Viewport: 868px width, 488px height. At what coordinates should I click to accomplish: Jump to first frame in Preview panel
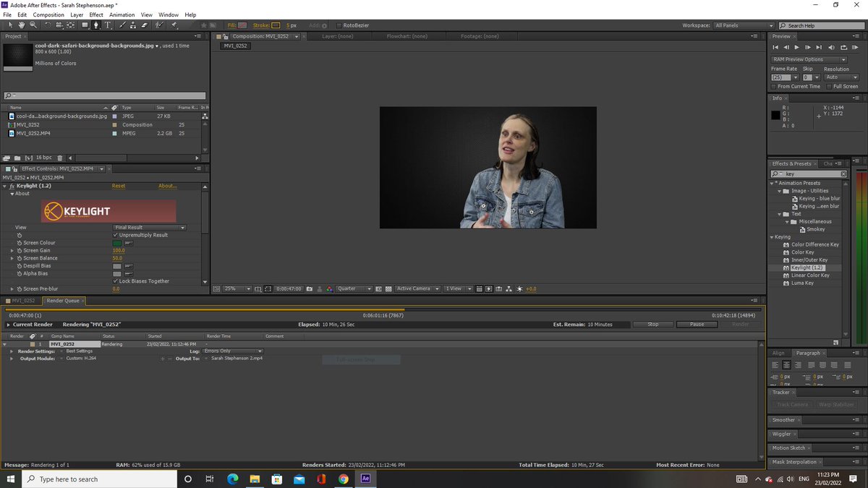775,47
